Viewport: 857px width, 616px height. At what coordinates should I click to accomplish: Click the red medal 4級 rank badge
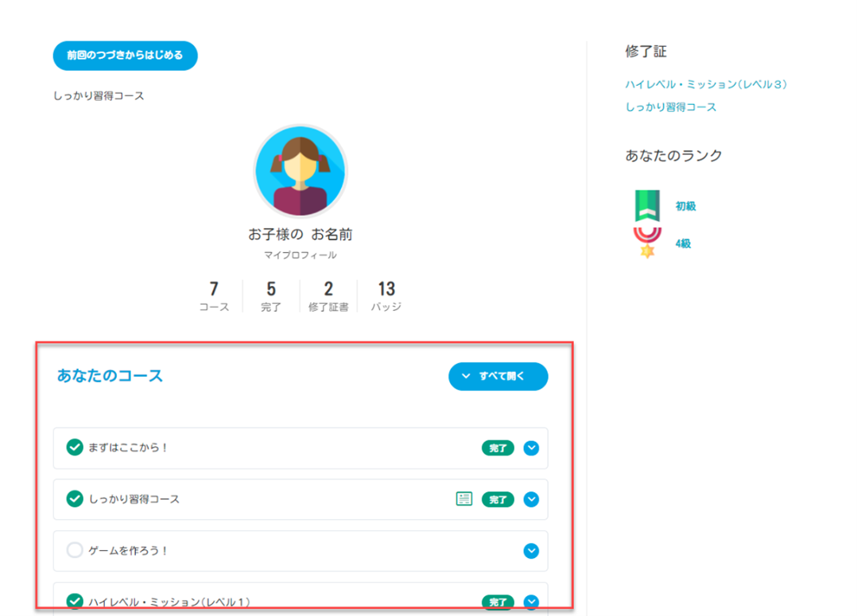point(647,242)
